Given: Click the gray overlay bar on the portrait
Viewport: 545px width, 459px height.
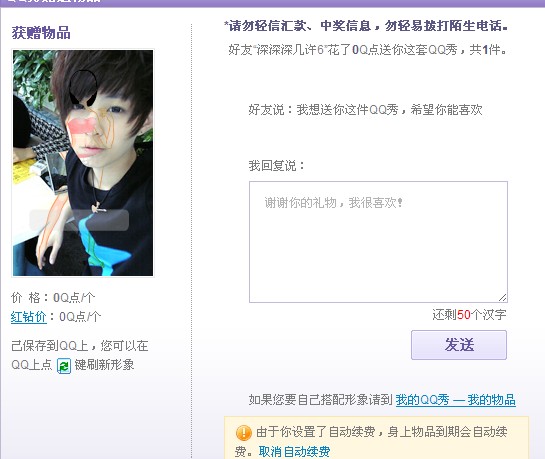Looking at the screenshot, I should coord(79,220).
